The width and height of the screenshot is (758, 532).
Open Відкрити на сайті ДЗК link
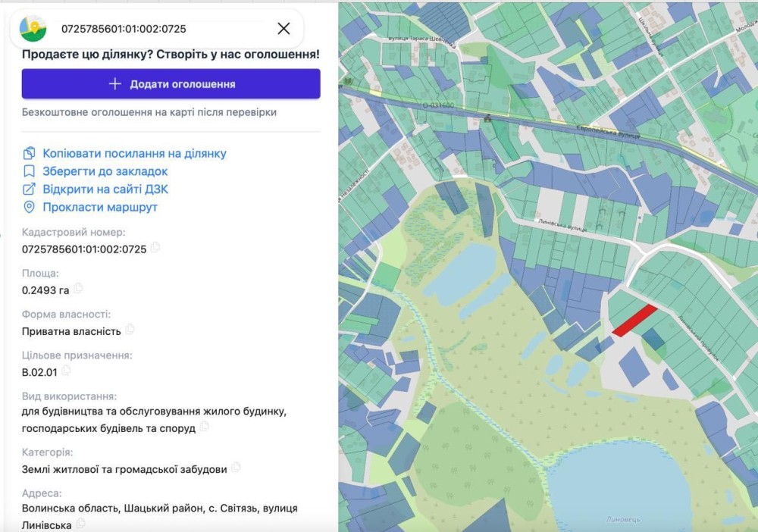coord(105,189)
